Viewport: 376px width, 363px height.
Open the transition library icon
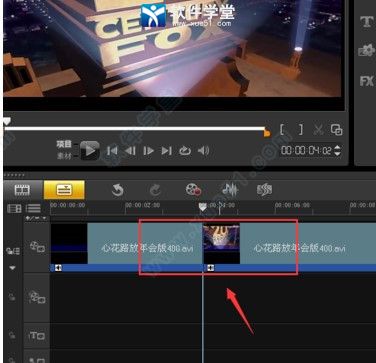click(366, 51)
